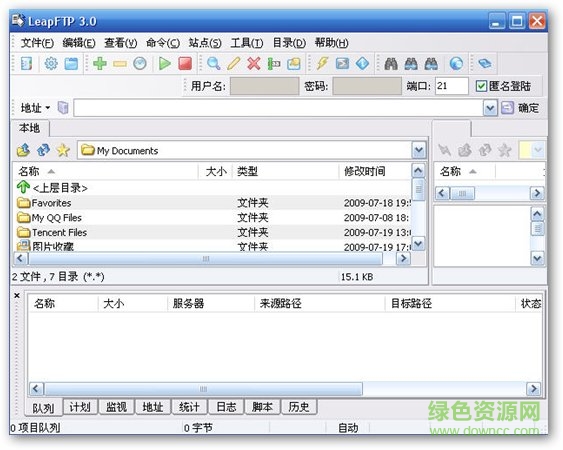
Task: Click the green plus add icon
Action: [x=100, y=64]
